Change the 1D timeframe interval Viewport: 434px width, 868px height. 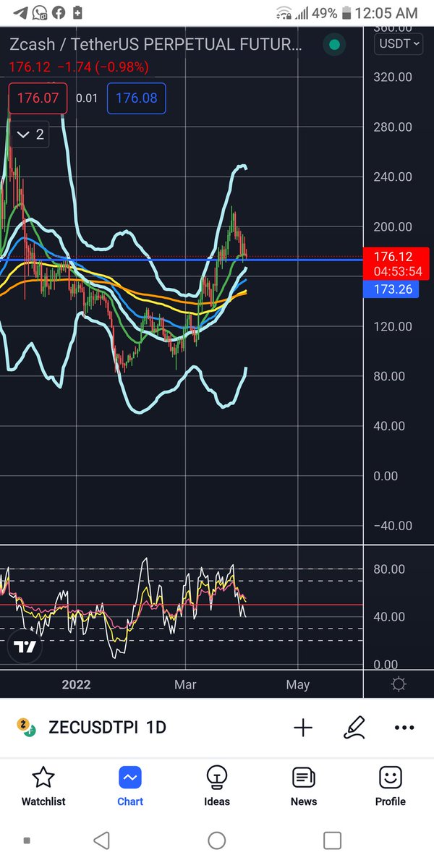tap(156, 728)
